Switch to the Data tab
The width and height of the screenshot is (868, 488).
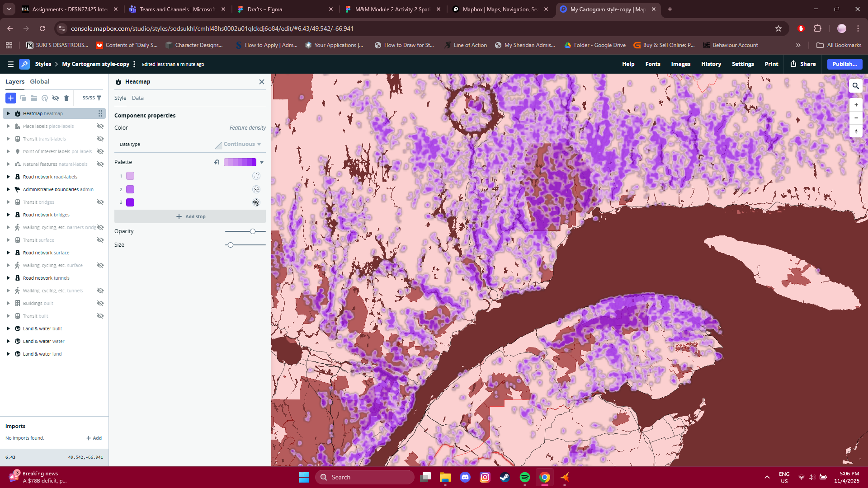(138, 98)
